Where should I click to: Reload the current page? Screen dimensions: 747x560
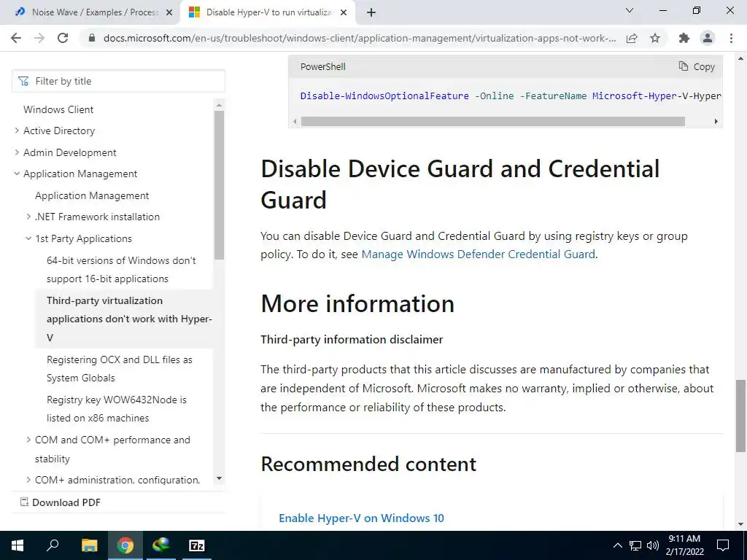[x=63, y=38]
